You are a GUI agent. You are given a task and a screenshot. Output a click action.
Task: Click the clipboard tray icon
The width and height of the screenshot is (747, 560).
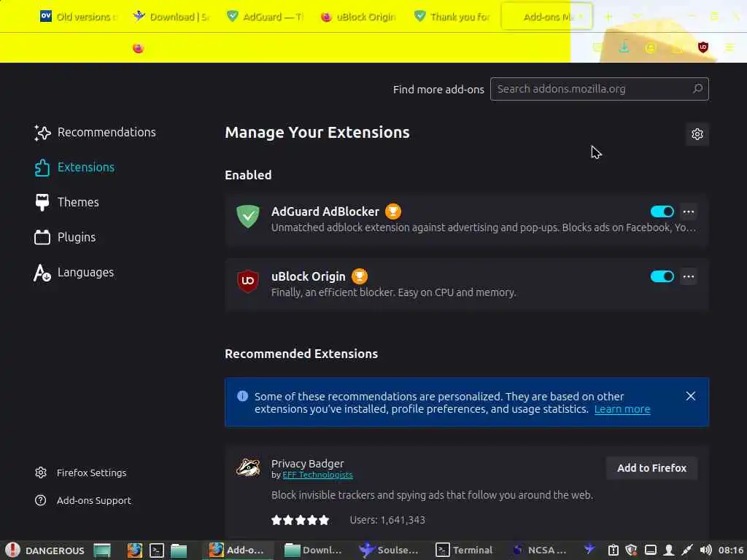(x=613, y=550)
